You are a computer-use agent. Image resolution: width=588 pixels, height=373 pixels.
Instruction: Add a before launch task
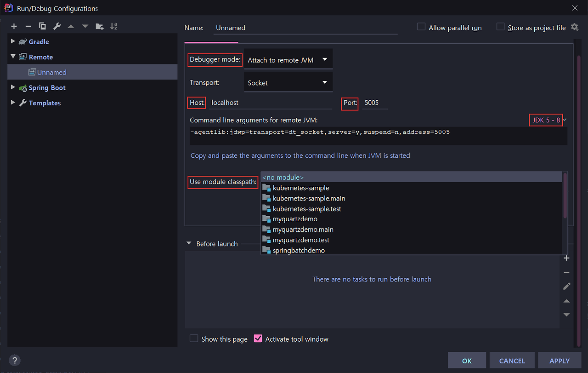click(566, 258)
